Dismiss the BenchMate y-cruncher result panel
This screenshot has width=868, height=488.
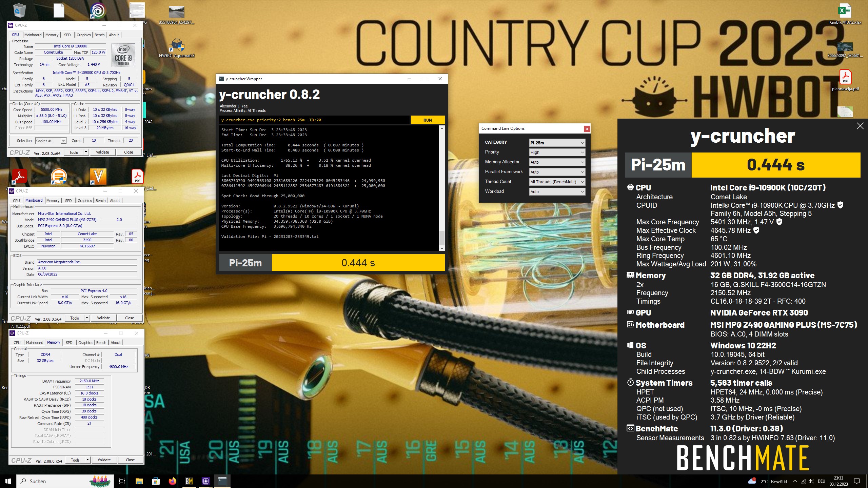[x=860, y=126]
